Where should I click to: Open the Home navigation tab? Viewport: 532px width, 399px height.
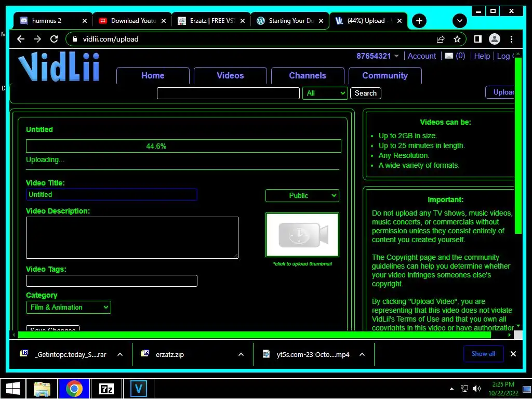click(x=153, y=75)
